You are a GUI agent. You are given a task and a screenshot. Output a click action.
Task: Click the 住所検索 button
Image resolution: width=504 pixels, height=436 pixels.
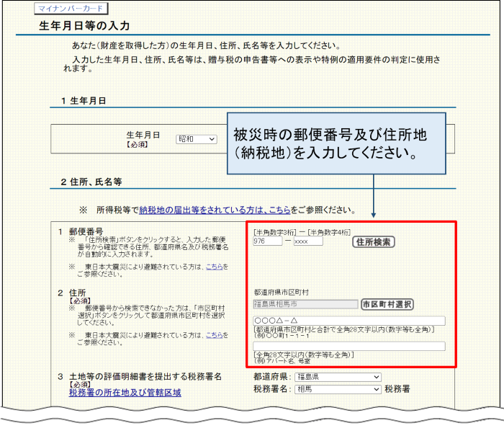374,242
